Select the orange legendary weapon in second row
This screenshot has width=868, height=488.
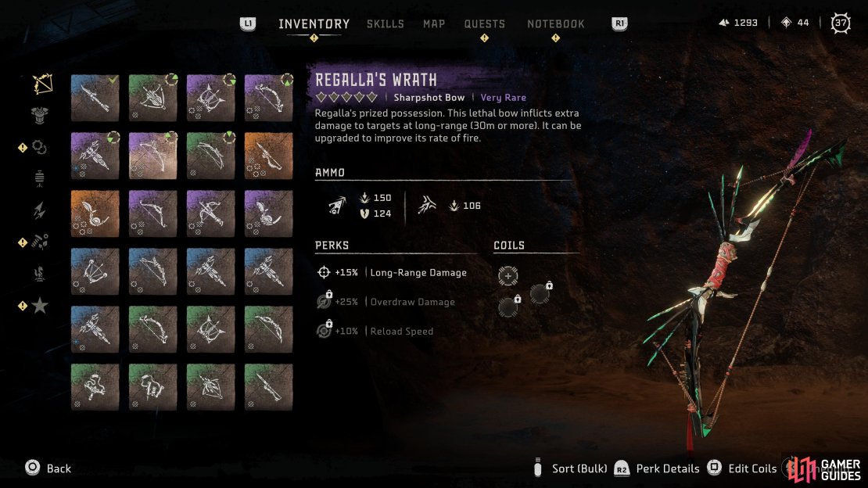268,156
